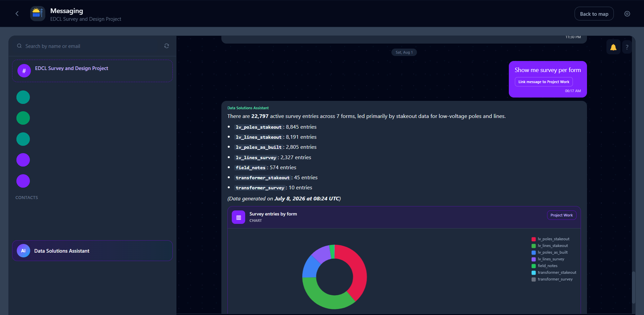Viewport: 644px width, 315px height.
Task: Open the help question mark
Action: click(x=627, y=47)
